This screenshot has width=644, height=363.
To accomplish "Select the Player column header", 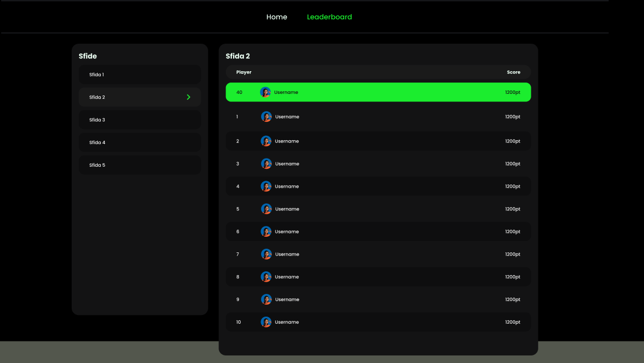I will (x=243, y=72).
